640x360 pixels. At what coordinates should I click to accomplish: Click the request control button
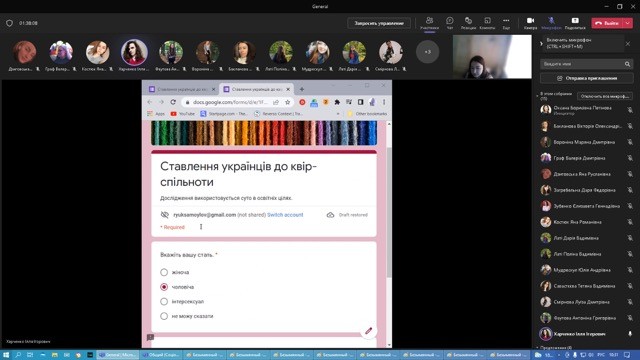pyautogui.click(x=379, y=23)
